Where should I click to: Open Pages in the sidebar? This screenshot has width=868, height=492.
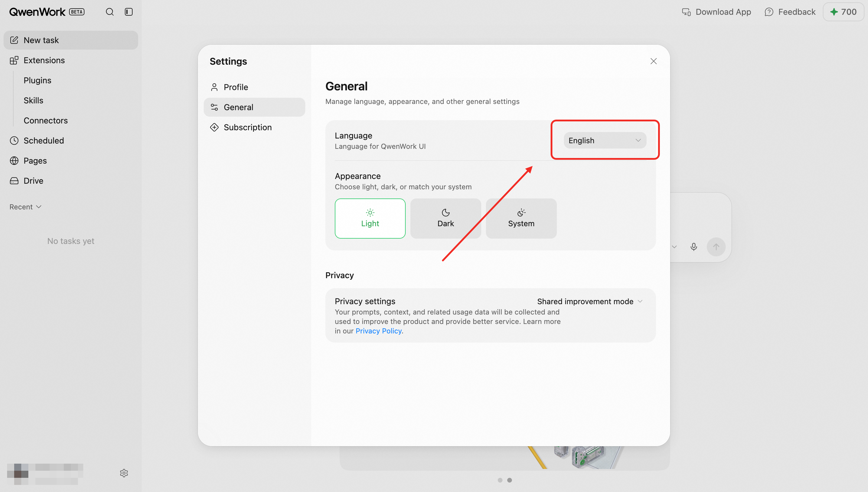tap(71, 161)
